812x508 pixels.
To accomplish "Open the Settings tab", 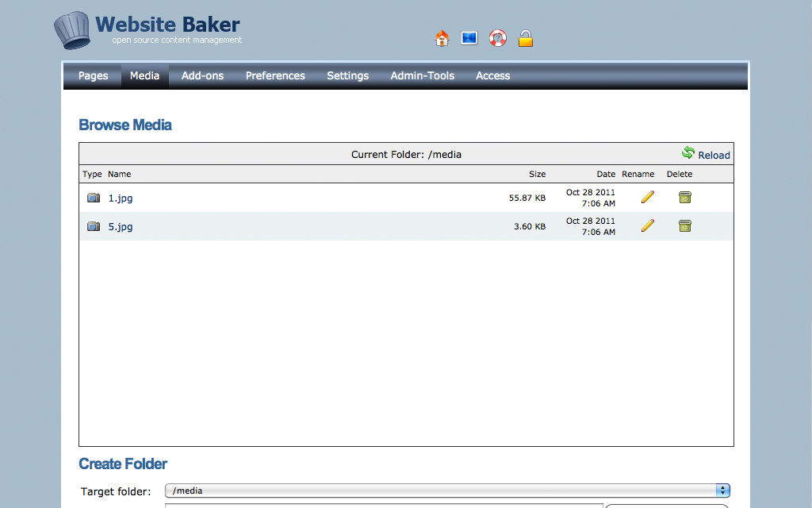I will pyautogui.click(x=347, y=76).
